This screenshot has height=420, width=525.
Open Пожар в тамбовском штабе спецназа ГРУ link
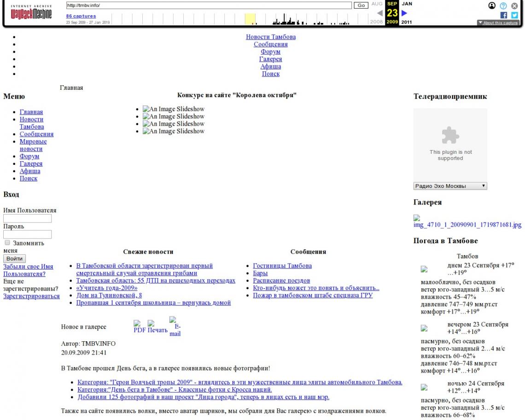point(313,295)
